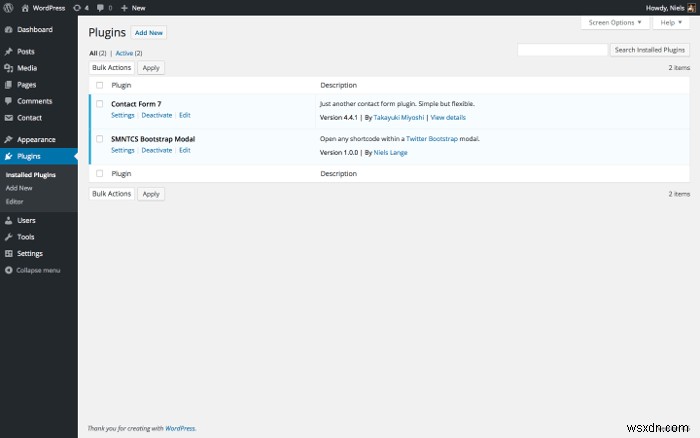The width and height of the screenshot is (700, 438).
Task: Select the Active plugins filter
Action: [124, 53]
